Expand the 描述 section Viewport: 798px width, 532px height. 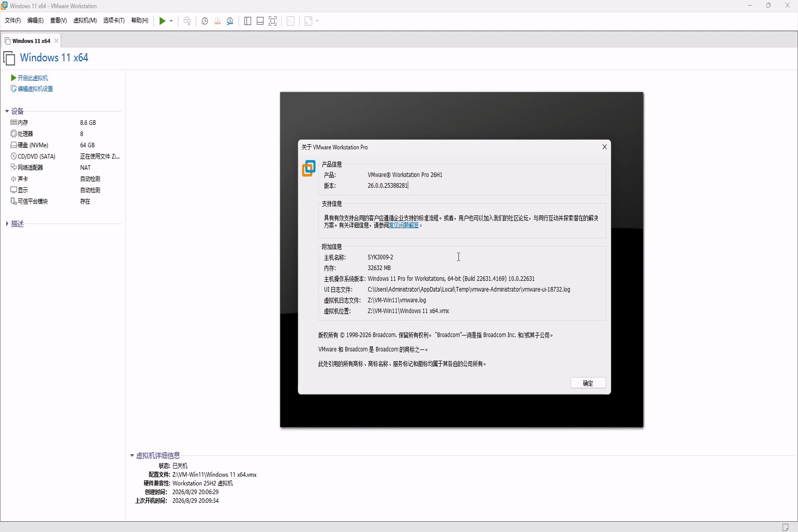(x=7, y=224)
